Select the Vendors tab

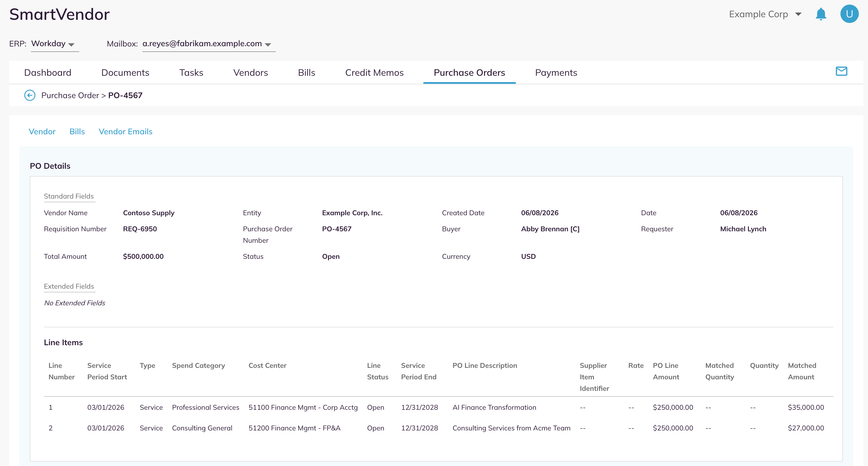tap(250, 73)
